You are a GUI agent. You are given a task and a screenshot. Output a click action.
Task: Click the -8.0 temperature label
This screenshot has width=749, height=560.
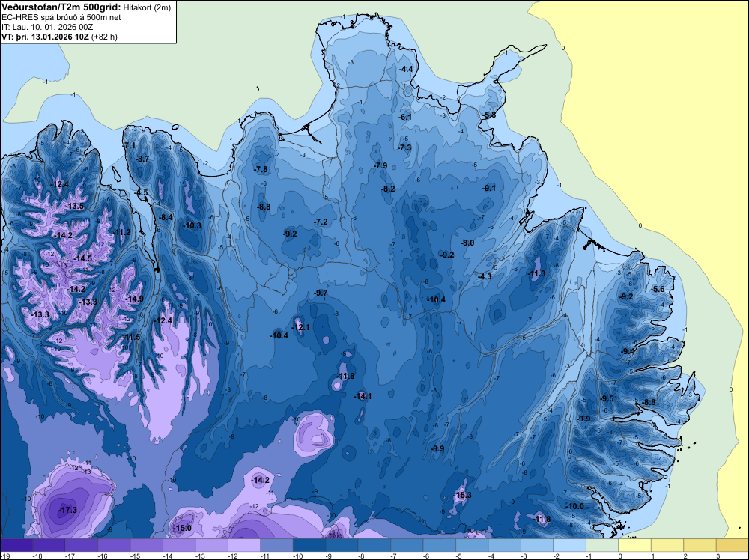pos(467,243)
